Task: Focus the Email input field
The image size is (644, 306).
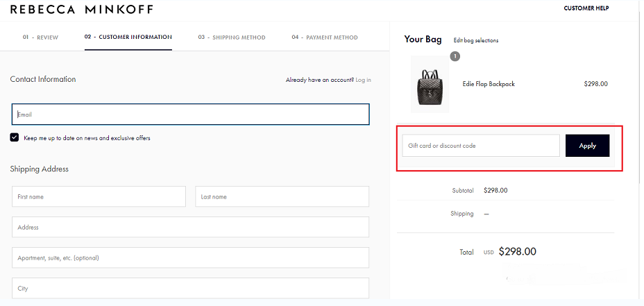Action: pyautogui.click(x=191, y=114)
